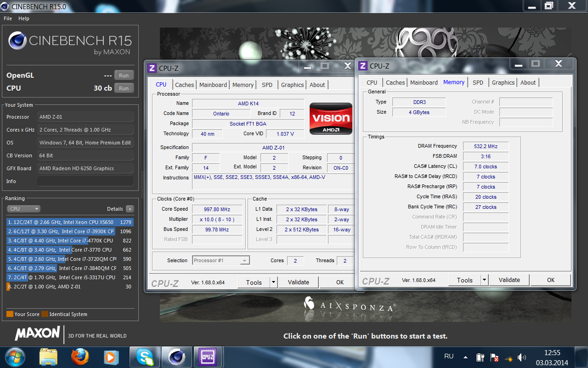Open Skype from the taskbar
This screenshot has width=588, height=368.
point(145,357)
